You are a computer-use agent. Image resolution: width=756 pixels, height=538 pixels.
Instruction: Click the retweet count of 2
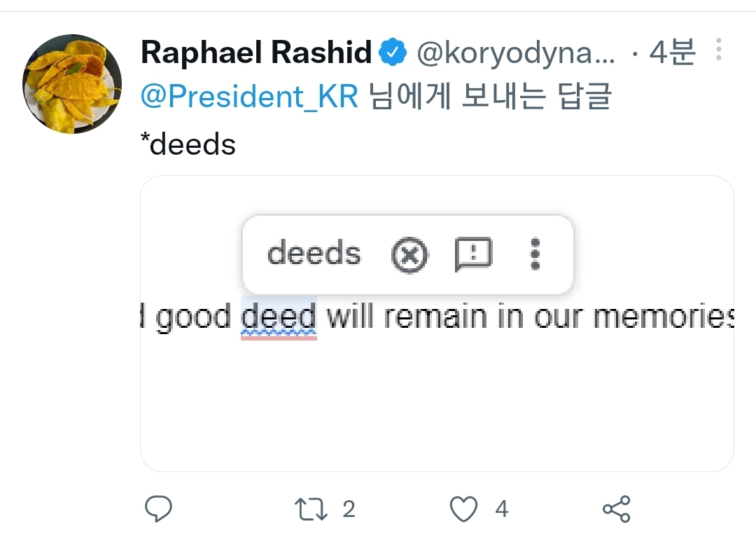(349, 509)
